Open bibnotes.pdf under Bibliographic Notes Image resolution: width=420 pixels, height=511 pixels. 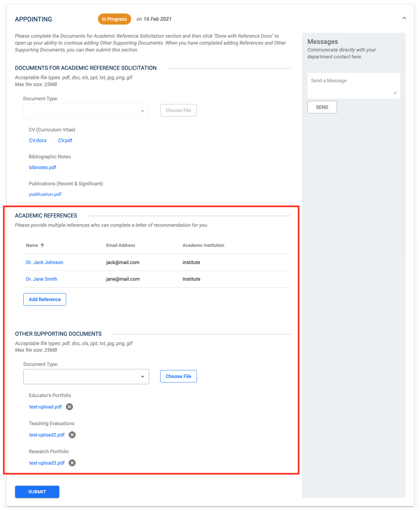coord(43,167)
